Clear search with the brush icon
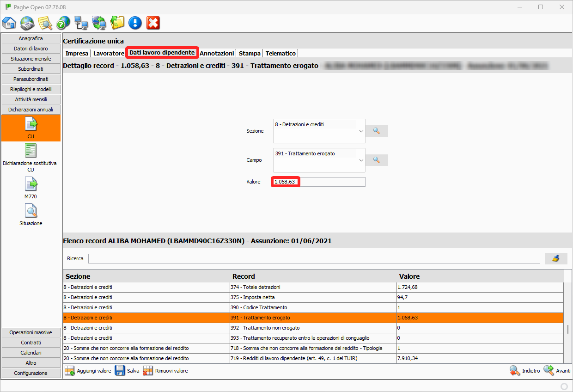This screenshot has height=392, width=573. click(556, 258)
